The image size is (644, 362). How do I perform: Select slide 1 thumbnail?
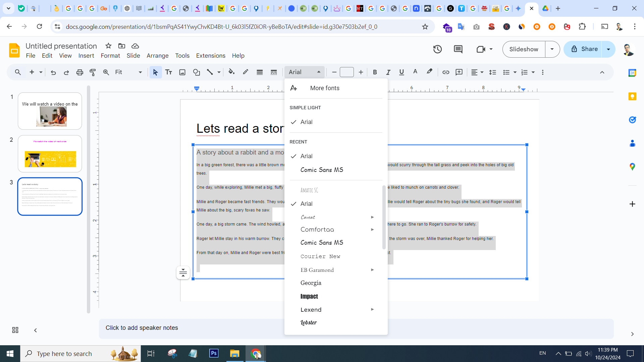point(50,111)
